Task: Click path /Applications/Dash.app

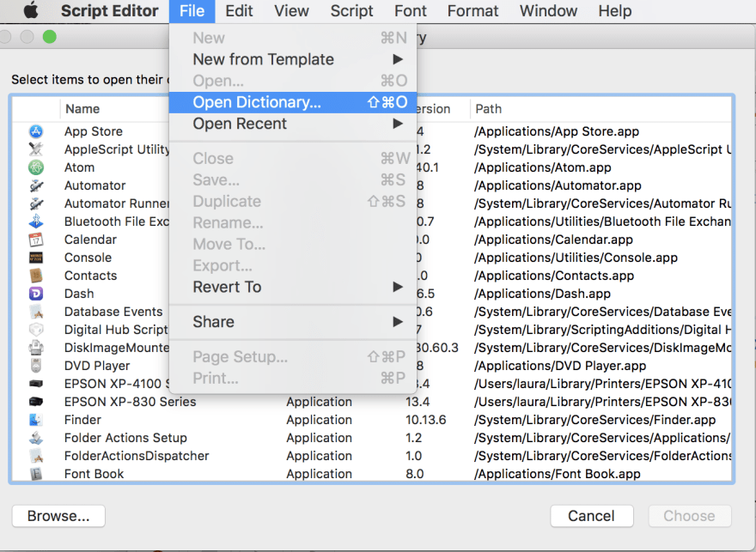Action: tap(542, 294)
